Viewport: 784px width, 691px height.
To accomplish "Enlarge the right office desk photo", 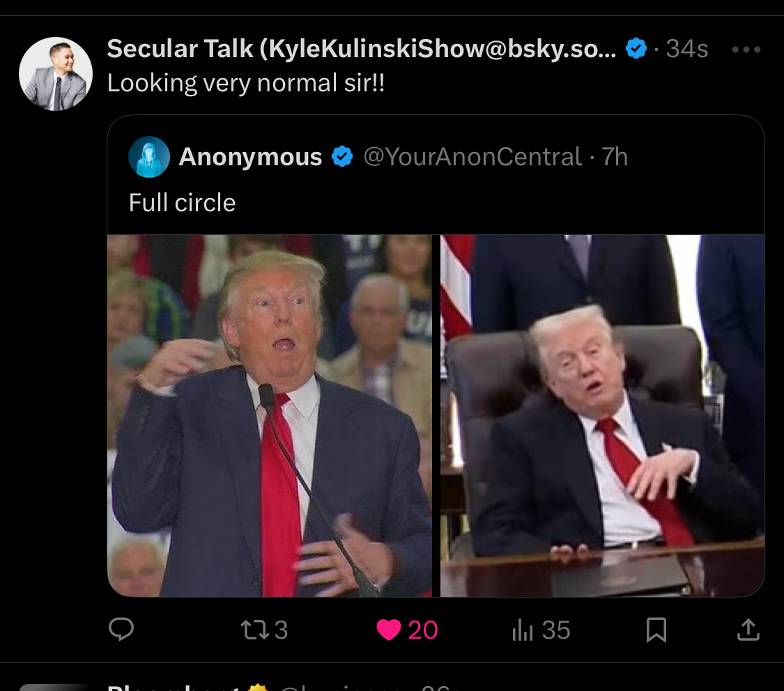I will pos(602,416).
